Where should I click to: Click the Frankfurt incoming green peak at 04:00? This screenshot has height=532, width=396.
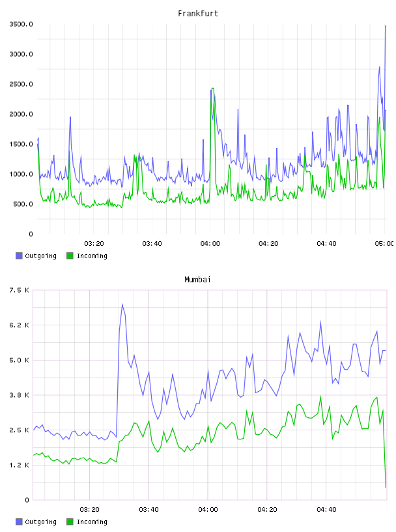coord(212,89)
